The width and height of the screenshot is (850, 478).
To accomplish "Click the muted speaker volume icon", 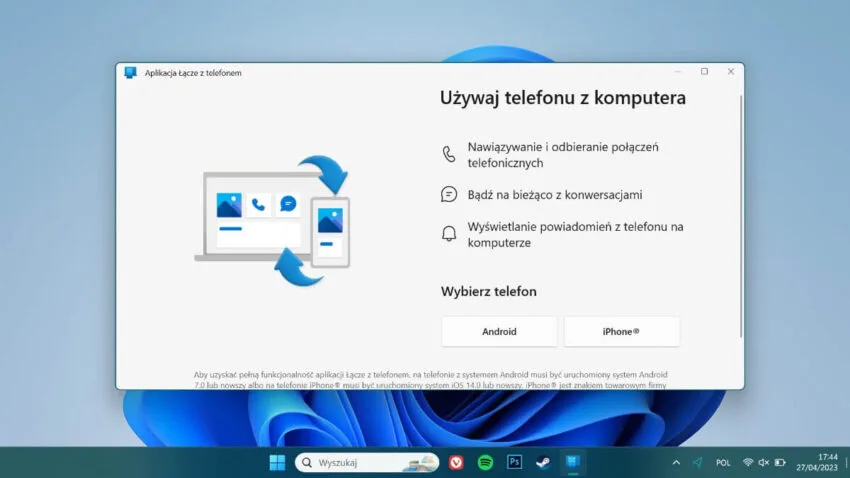I will 764,462.
